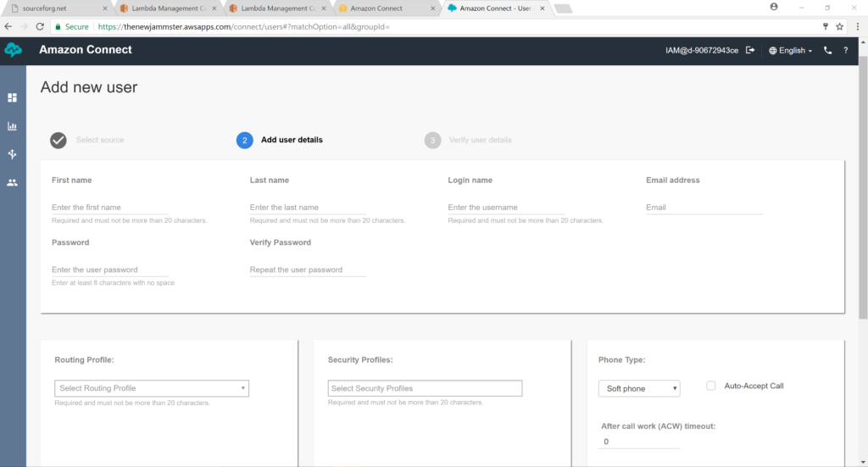Open a new browser tab

(x=563, y=8)
